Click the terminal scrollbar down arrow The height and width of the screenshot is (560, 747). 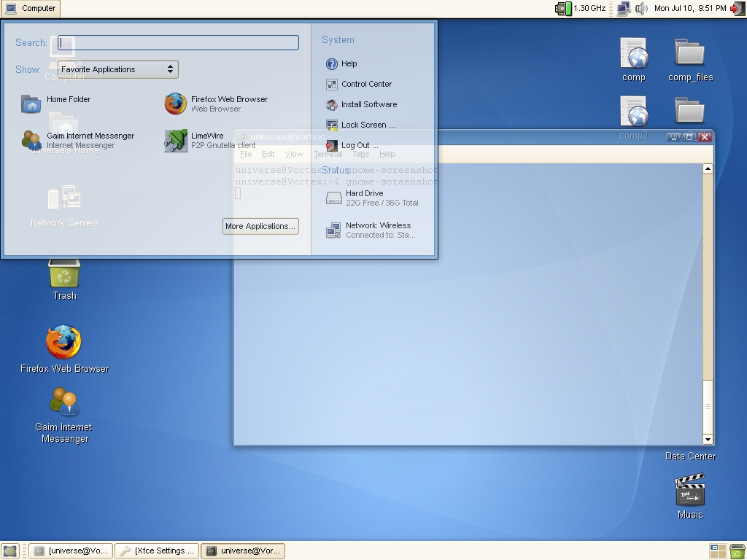tap(708, 440)
